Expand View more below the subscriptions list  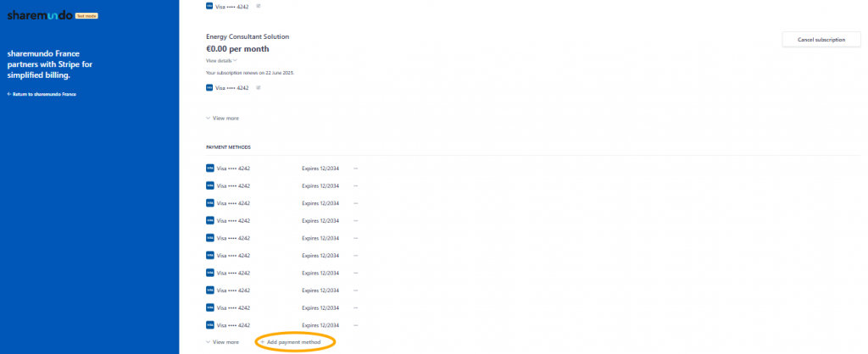click(222, 119)
